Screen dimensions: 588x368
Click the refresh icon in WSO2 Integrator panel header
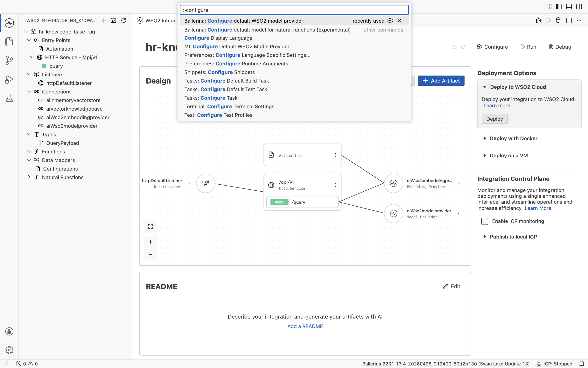coord(124,20)
